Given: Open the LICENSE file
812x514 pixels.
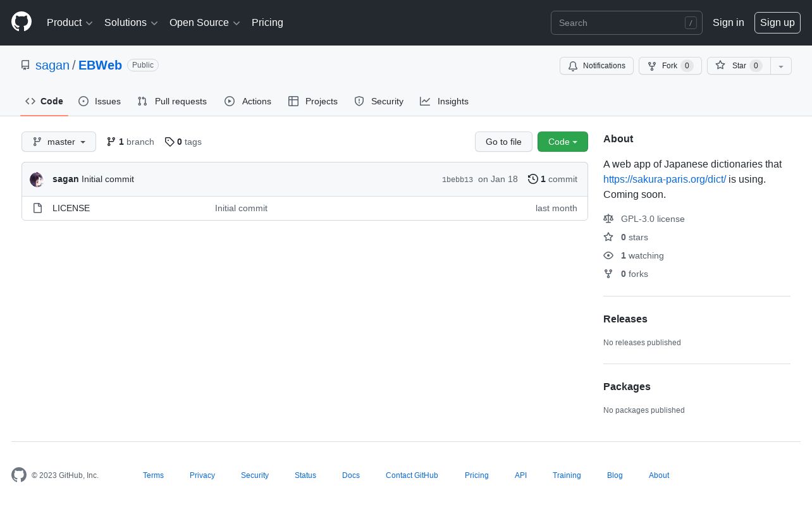Looking at the screenshot, I should [71, 208].
